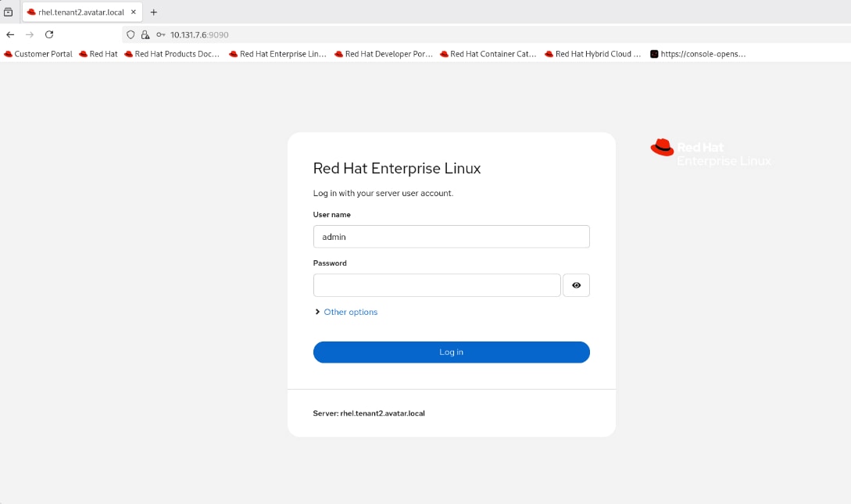
Task: Toggle password visibility with eye icon
Action: (x=577, y=285)
